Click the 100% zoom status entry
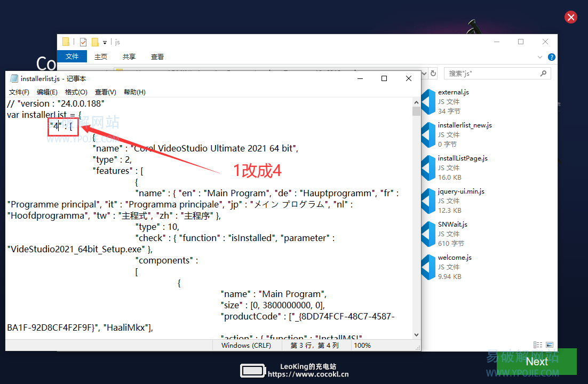The image size is (588, 384). click(362, 346)
